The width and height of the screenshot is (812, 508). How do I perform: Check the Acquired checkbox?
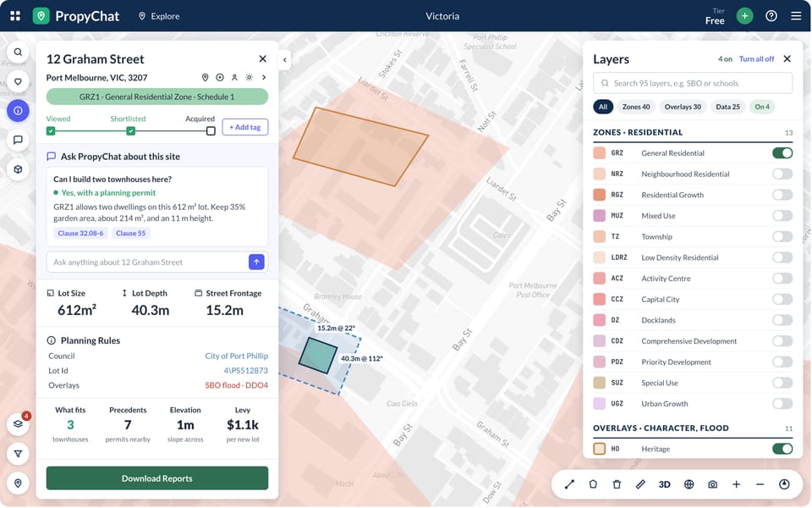coord(211,130)
